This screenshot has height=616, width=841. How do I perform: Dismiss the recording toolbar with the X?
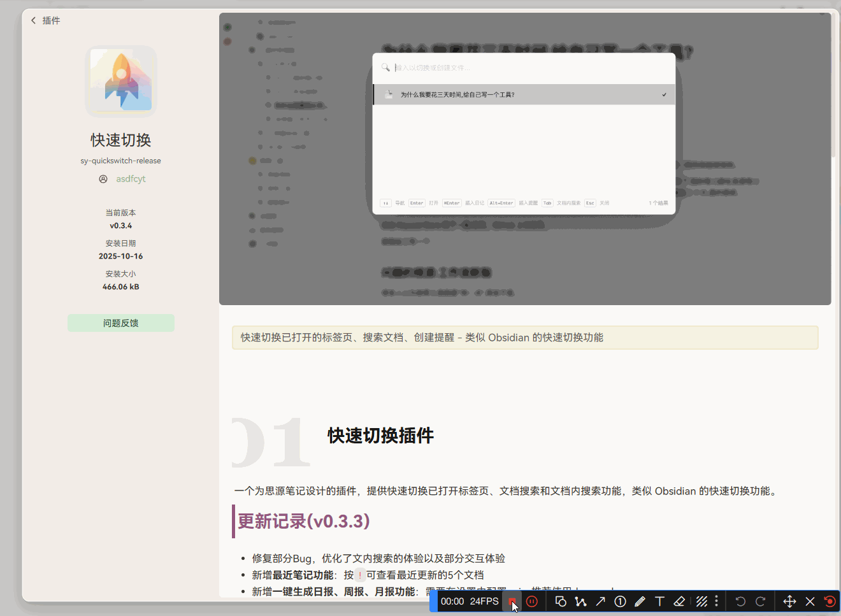(x=810, y=601)
